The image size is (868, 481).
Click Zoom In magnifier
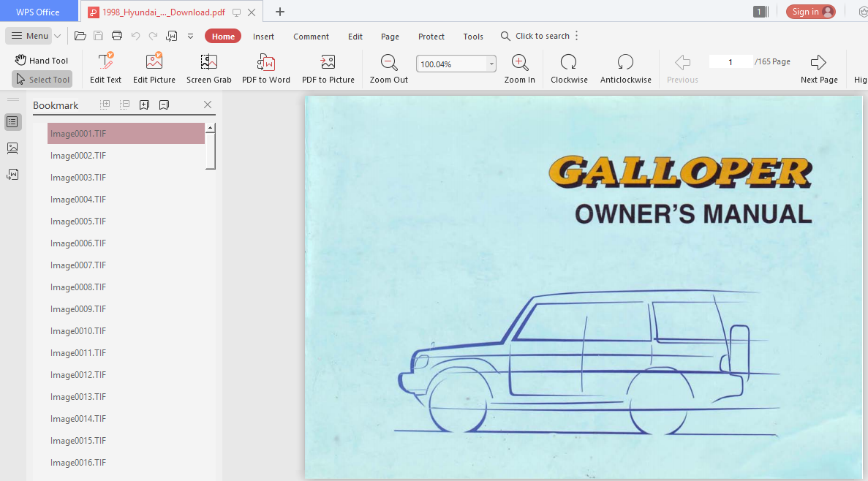519,68
